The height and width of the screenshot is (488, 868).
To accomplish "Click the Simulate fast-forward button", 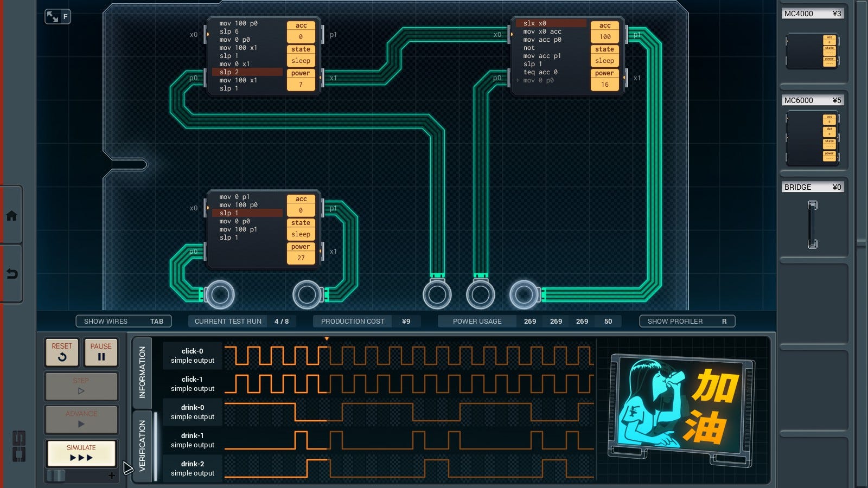I will pos(81,453).
